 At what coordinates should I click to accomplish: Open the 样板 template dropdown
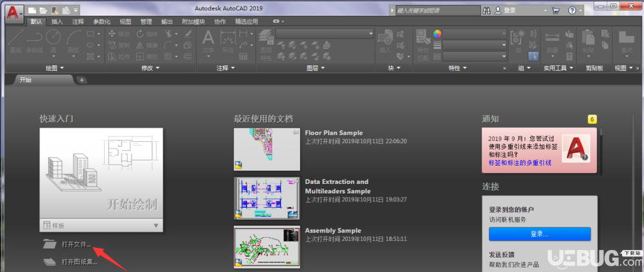[101, 225]
